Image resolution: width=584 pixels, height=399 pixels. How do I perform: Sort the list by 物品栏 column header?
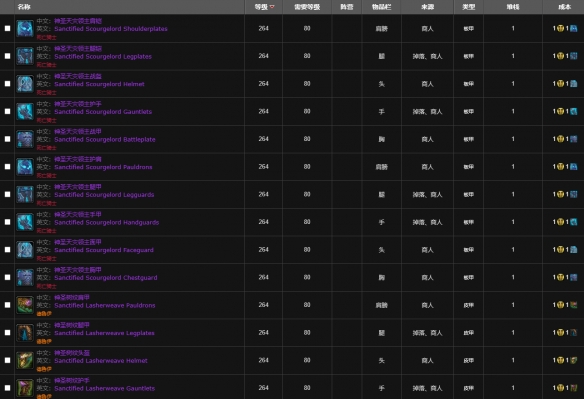[381, 7]
